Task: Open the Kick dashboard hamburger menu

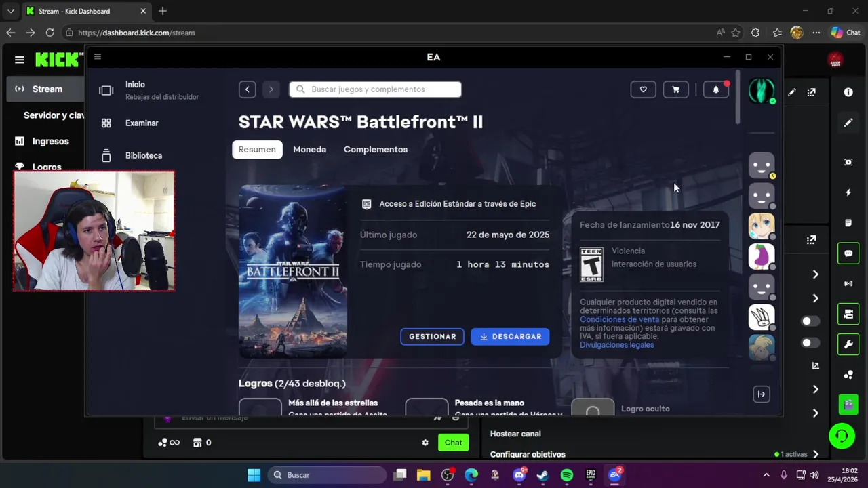Action: (x=19, y=60)
